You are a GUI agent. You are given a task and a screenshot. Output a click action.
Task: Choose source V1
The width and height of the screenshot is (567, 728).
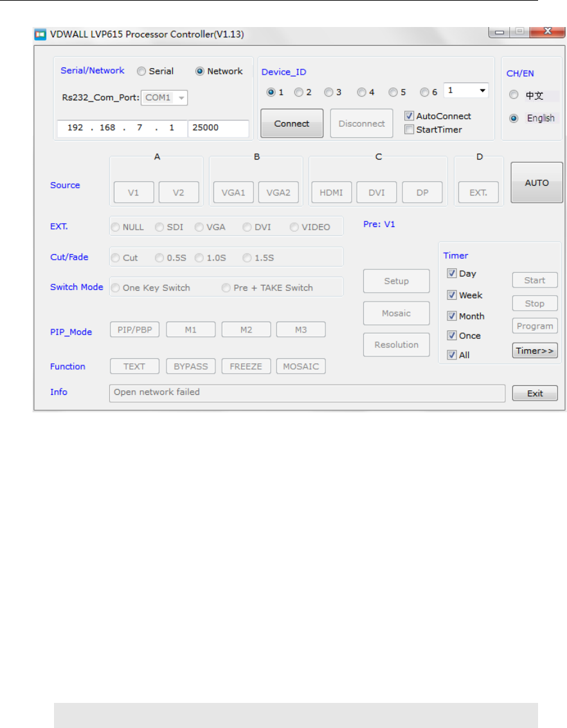coord(134,193)
